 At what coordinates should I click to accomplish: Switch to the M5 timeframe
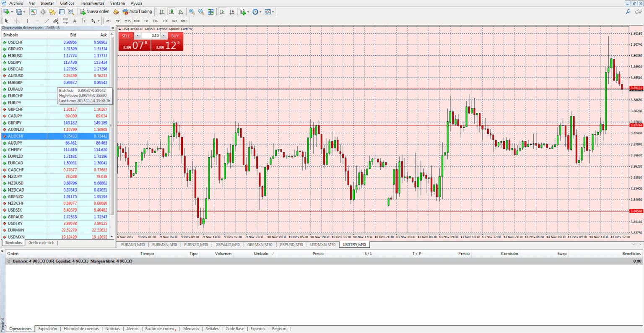[x=119, y=21]
